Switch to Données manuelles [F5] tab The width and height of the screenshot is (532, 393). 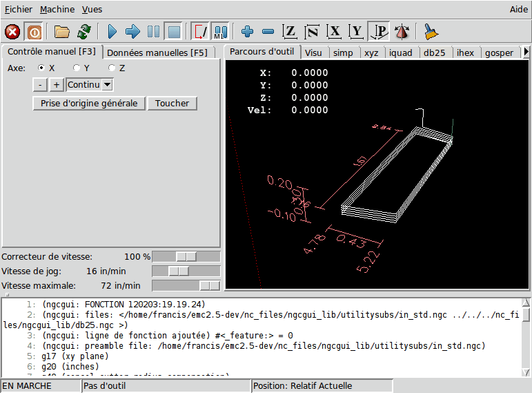click(x=157, y=52)
